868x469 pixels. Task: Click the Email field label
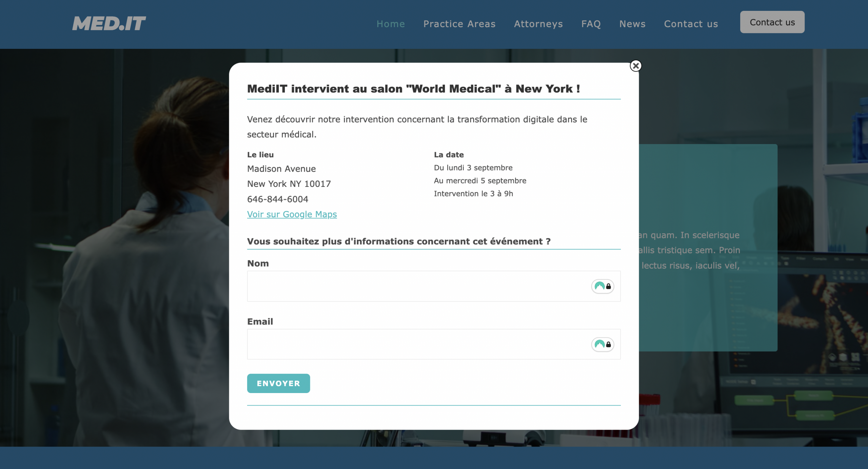pos(260,321)
